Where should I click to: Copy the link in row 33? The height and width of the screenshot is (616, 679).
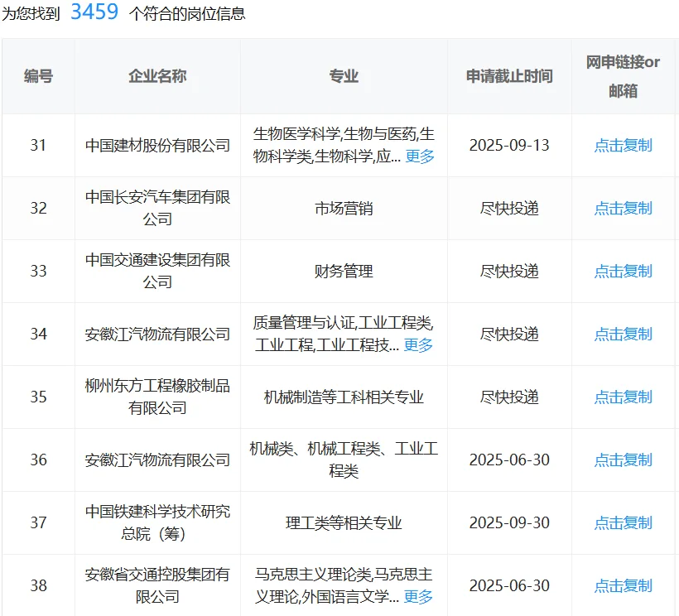pos(623,272)
